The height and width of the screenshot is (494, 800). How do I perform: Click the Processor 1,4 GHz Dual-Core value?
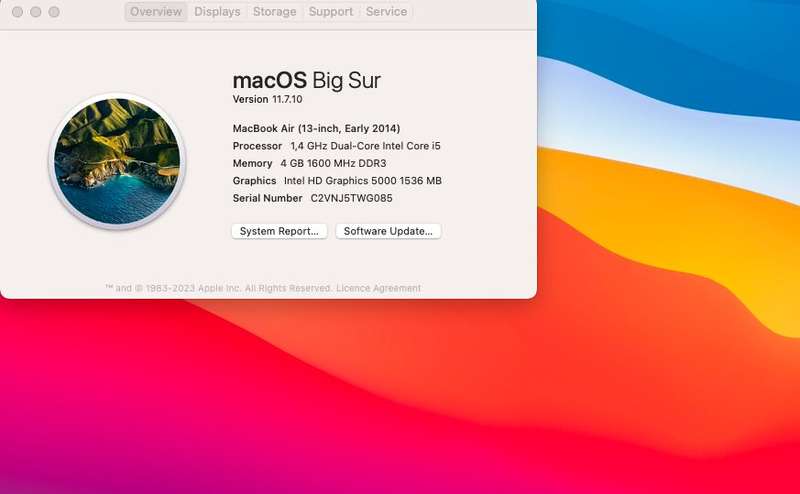coord(365,146)
